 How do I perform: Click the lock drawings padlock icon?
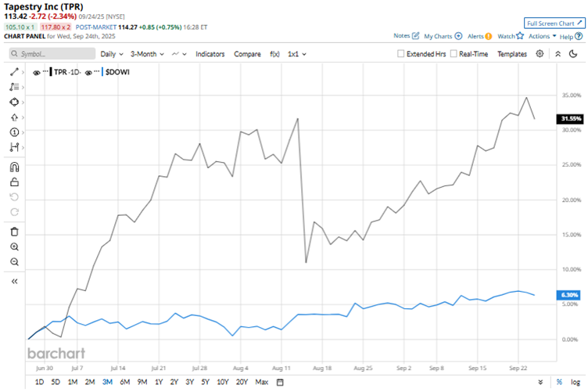14,182
